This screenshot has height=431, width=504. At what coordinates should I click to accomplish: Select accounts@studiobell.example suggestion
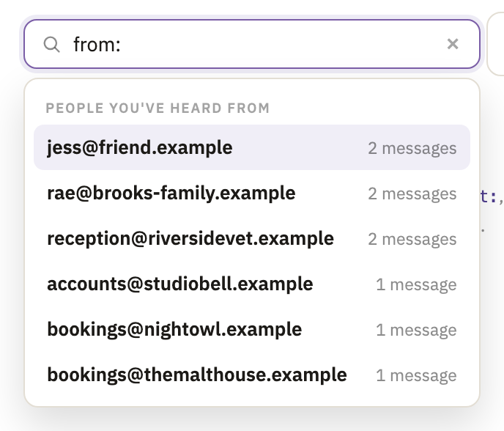[x=252, y=284]
